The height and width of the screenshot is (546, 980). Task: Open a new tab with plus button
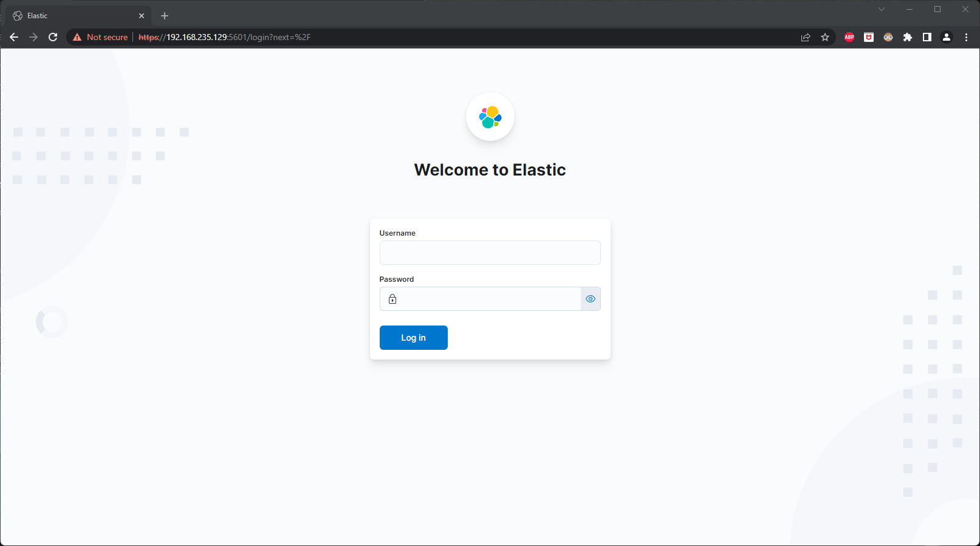[165, 16]
